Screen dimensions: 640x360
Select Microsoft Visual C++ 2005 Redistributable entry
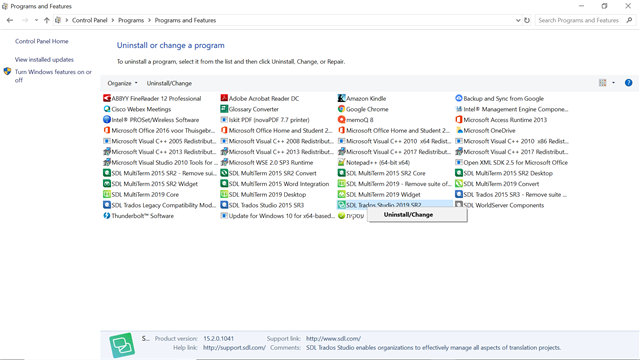[160, 141]
